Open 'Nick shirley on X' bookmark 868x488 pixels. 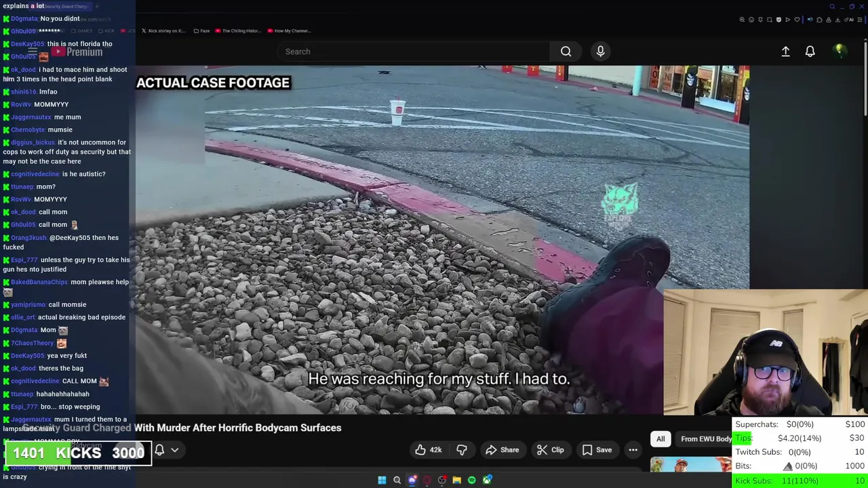coord(163,30)
